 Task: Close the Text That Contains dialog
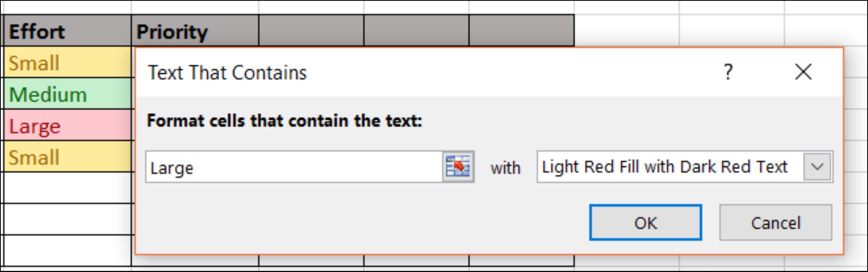click(803, 72)
